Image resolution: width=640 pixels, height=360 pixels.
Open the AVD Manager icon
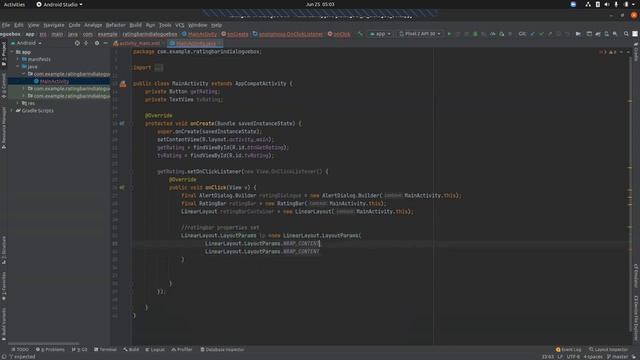click(x=607, y=34)
